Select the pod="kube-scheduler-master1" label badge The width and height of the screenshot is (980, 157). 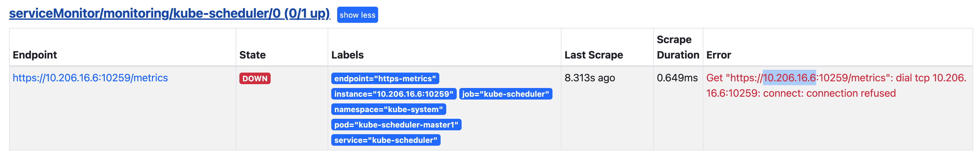(x=396, y=125)
